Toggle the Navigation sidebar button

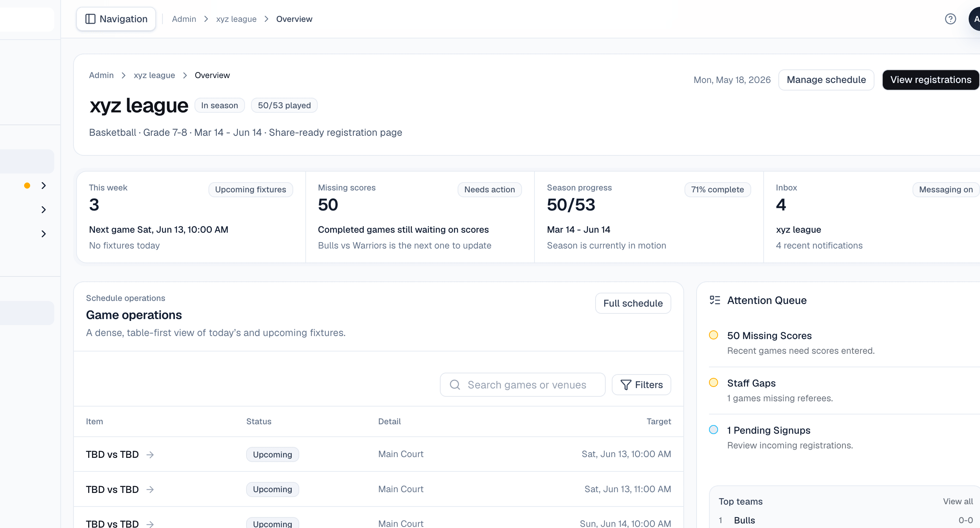pos(116,19)
